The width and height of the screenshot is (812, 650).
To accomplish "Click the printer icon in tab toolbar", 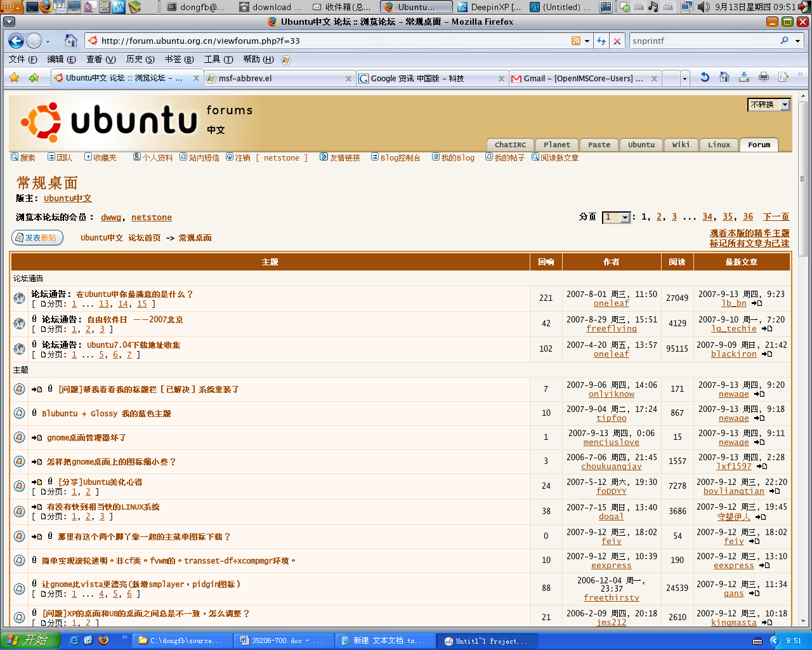I will (764, 77).
